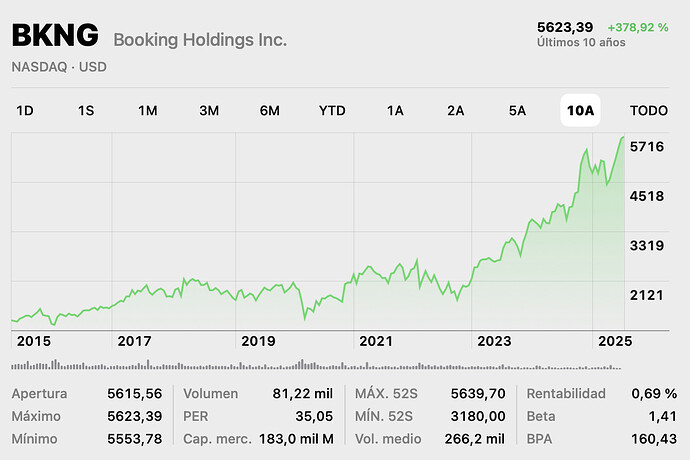This screenshot has height=460, width=690.
Task: Choose the YTD time range
Action: (x=332, y=110)
